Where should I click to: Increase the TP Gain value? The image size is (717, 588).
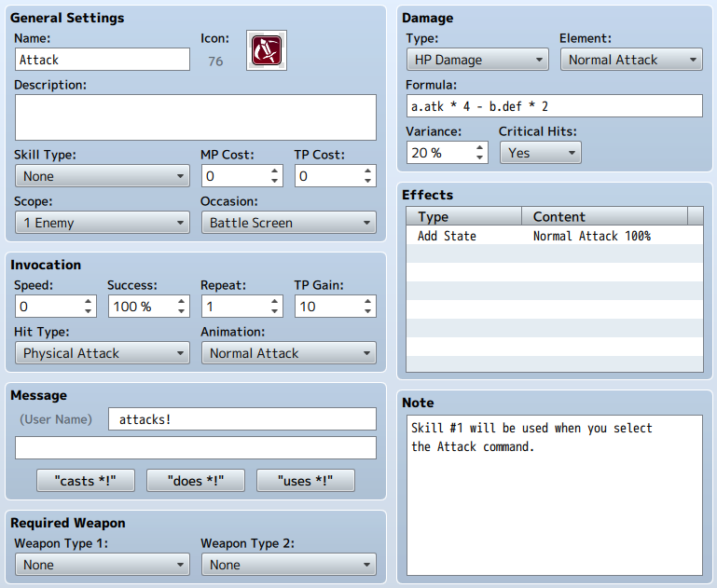367,302
